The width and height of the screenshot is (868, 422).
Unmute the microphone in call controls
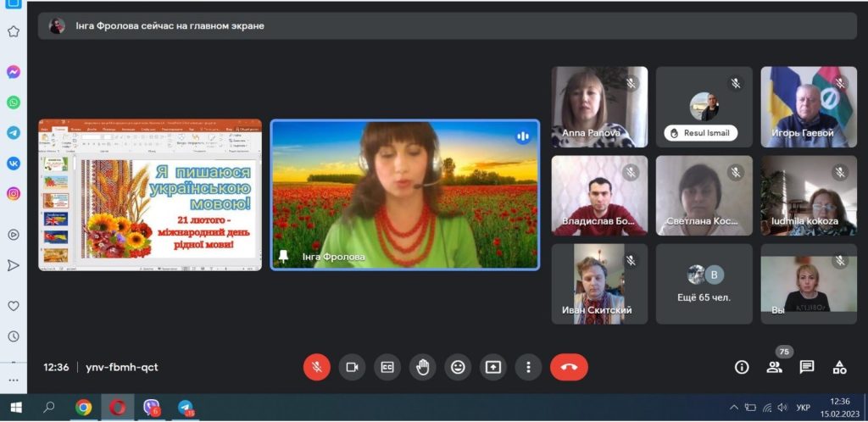tap(317, 367)
